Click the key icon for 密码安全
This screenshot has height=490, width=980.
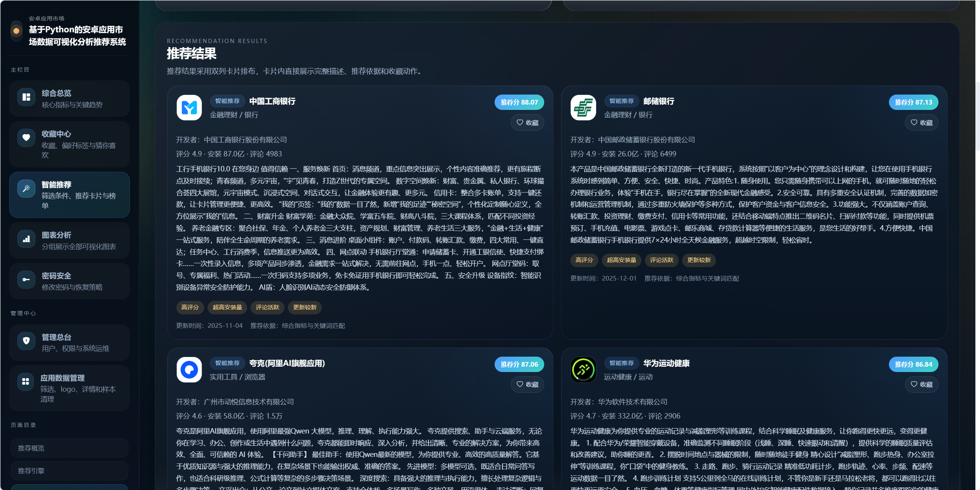tap(26, 279)
